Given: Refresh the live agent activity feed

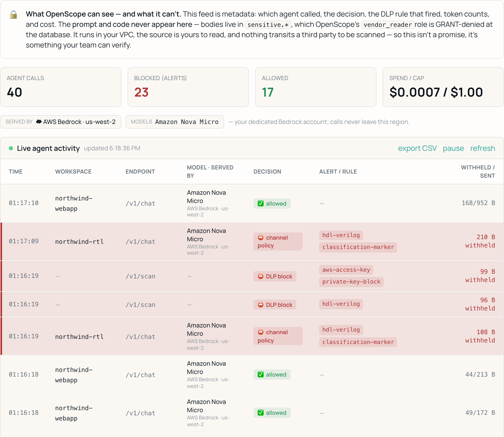Looking at the screenshot, I should coord(483,148).
